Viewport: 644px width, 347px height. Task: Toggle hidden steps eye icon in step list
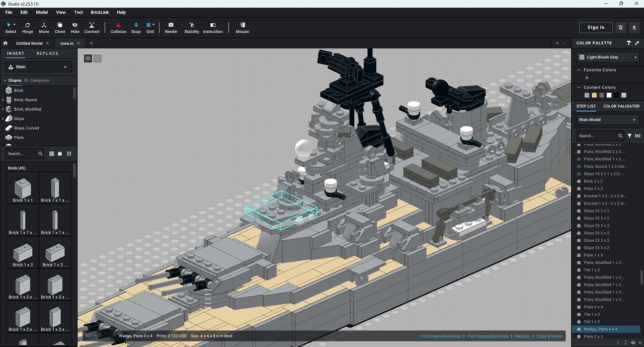coord(637,136)
